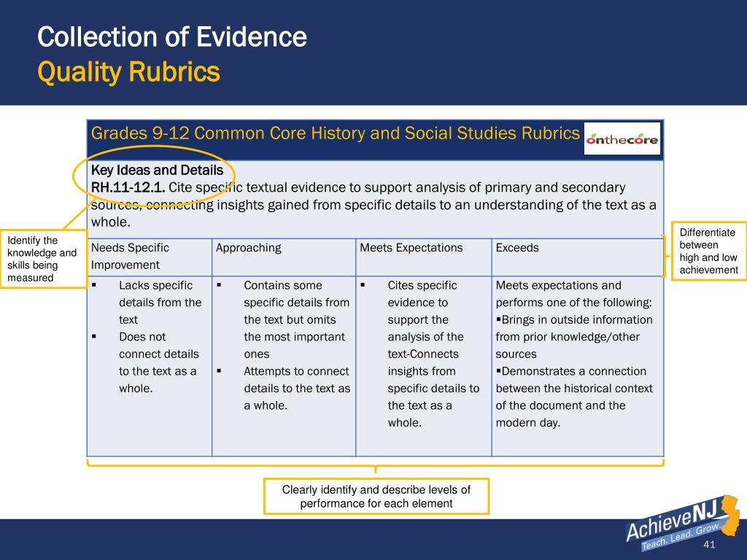Select the 'Quality Rubrics' subtitle
The image size is (747, 560).
tap(128, 72)
